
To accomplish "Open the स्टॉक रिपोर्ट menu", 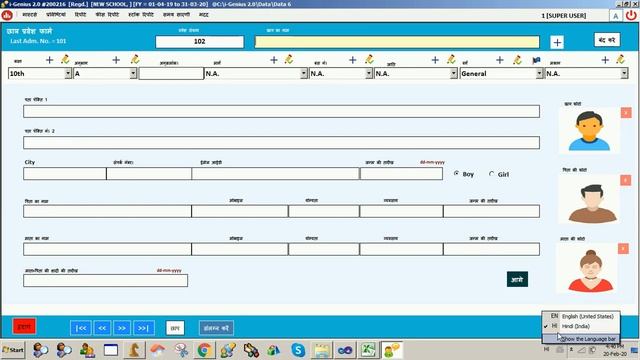I will tap(141, 15).
